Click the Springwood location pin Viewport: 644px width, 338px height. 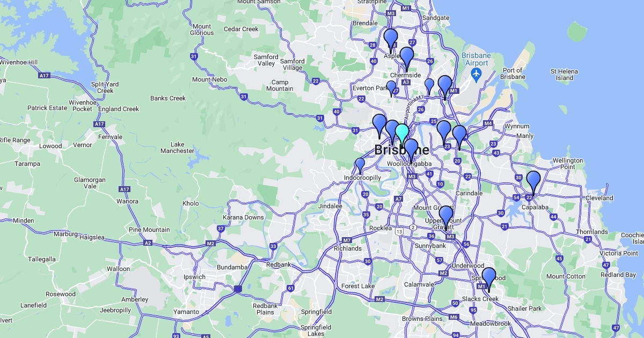488,277
